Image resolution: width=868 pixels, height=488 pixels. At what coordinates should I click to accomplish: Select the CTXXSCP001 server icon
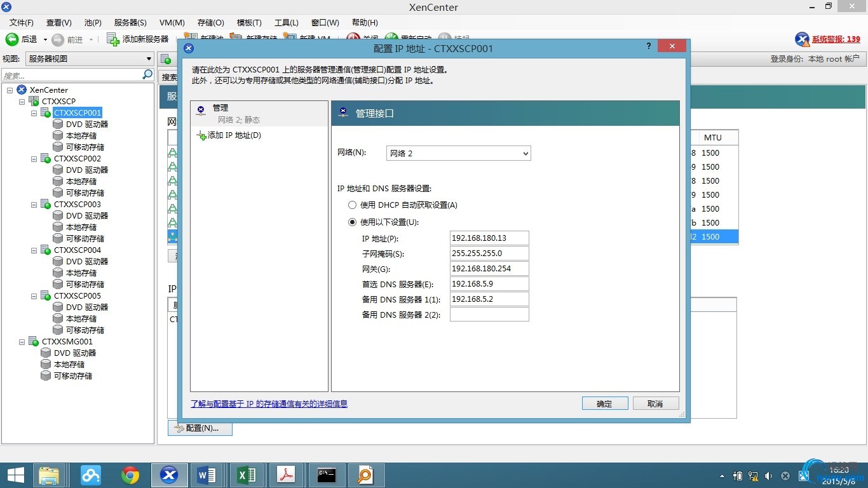pos(46,113)
